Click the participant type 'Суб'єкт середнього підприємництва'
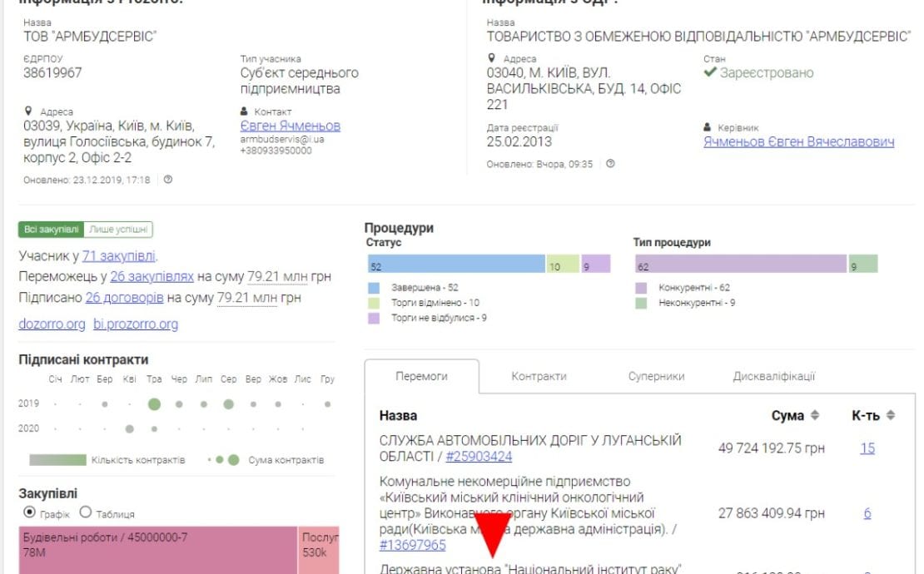 tap(300, 81)
